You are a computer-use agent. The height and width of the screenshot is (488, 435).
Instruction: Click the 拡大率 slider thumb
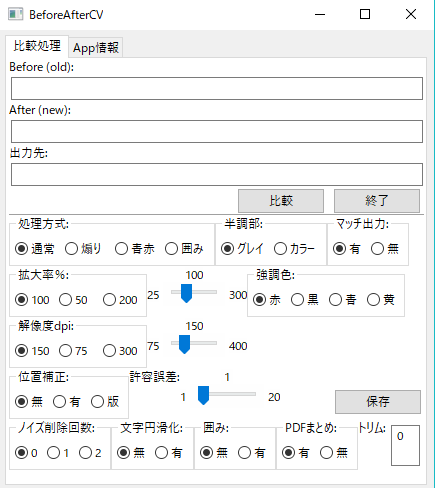pos(186,293)
